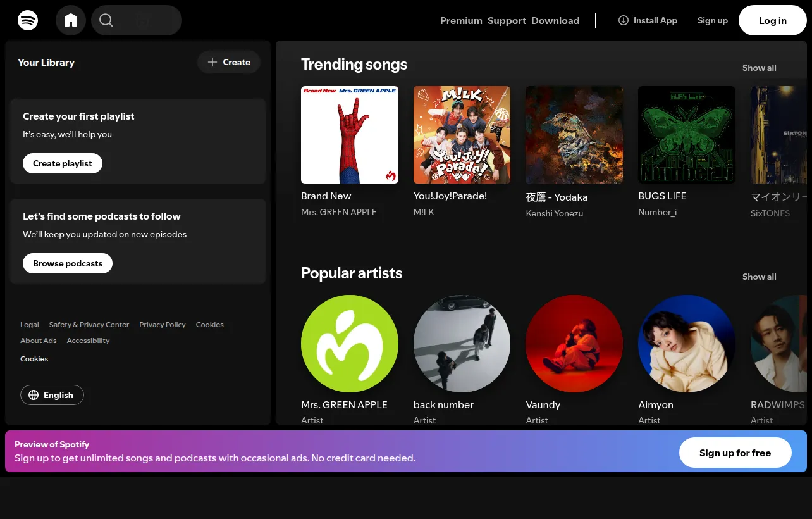Open the Privacy Policy link
Viewport: 812px width, 519px height.
coord(163,325)
